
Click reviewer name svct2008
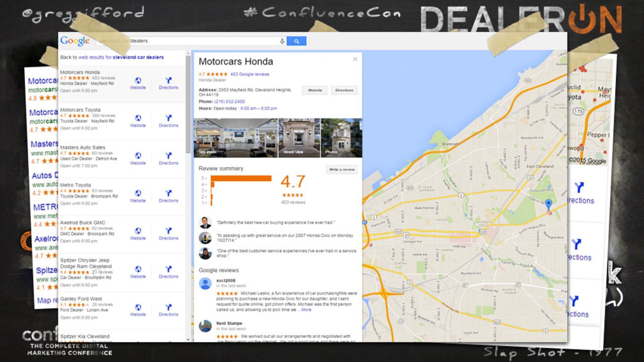pyautogui.click(x=226, y=281)
